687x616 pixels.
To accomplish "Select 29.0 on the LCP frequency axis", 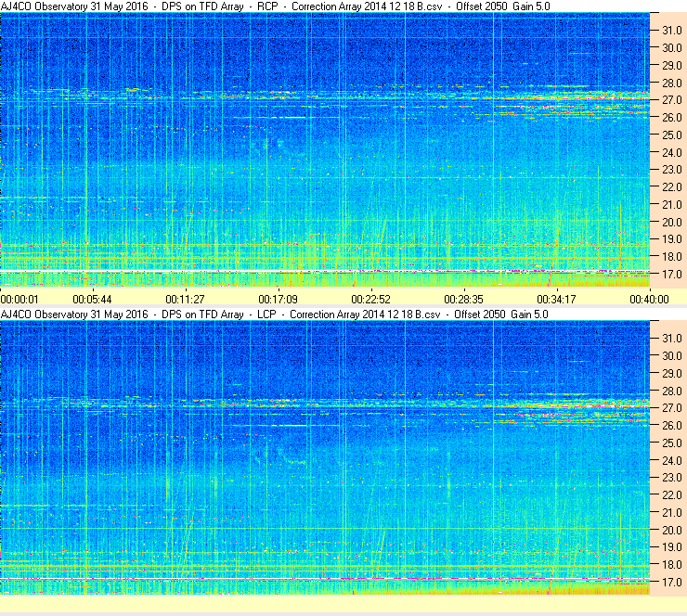I will 671,374.
